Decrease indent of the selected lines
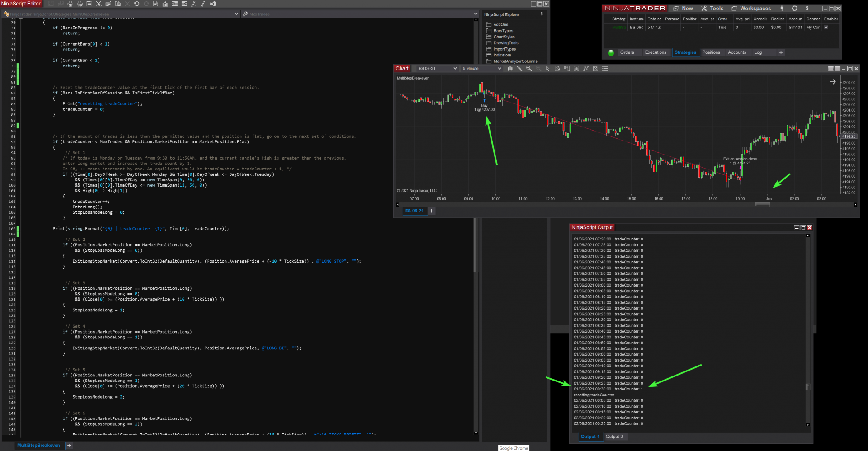Viewport: 868px width, 451px height. click(175, 4)
